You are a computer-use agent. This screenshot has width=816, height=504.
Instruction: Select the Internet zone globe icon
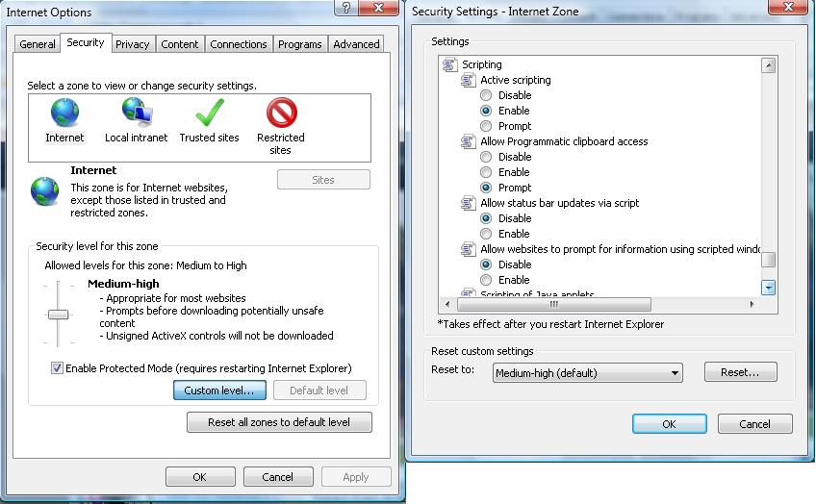coord(64,112)
